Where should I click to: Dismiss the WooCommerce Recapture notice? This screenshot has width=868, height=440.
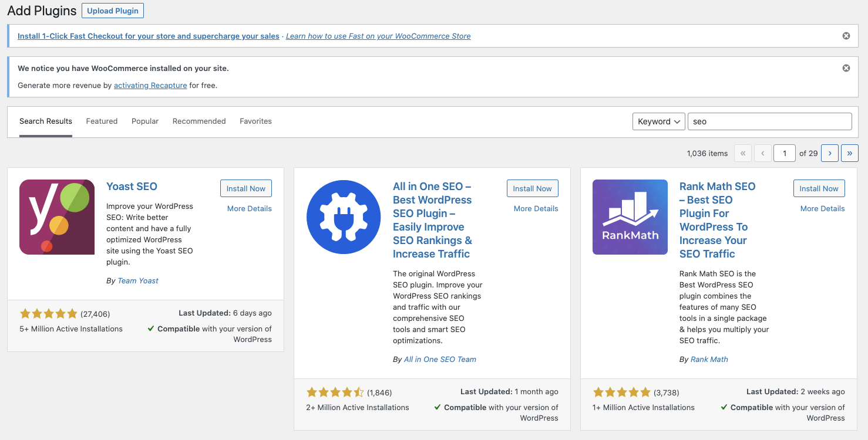[x=846, y=68]
